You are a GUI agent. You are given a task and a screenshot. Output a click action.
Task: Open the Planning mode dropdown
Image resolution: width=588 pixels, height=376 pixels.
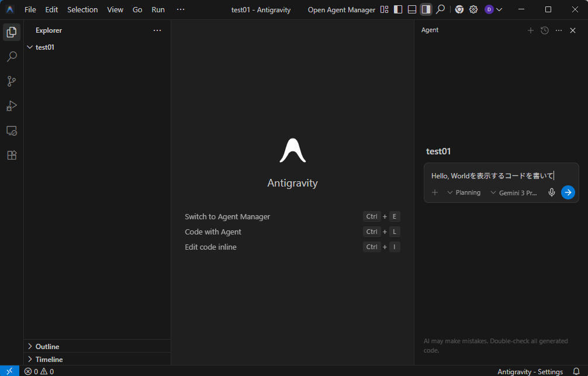tap(464, 192)
